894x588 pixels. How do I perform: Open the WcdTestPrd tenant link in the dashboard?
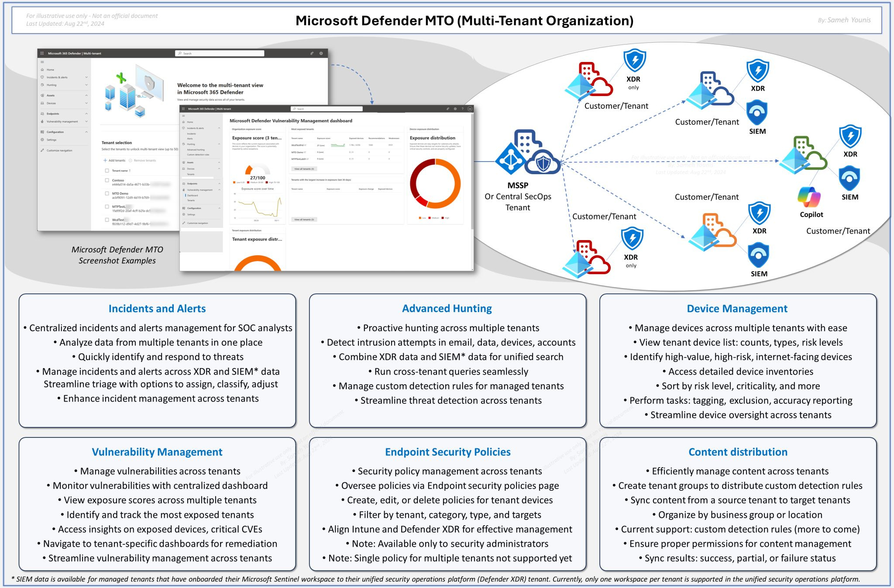[298, 145]
